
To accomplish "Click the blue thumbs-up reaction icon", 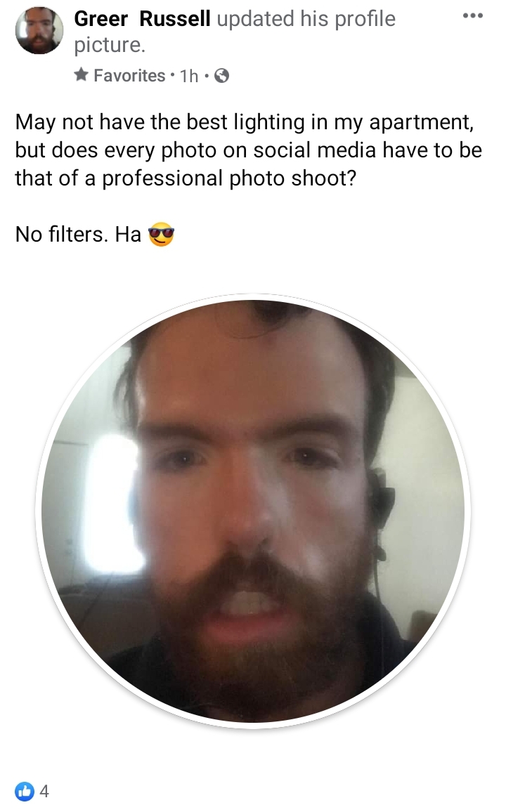I will [25, 791].
